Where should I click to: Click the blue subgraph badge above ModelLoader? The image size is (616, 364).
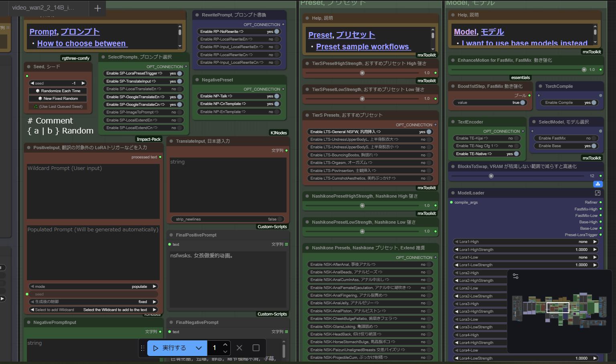[x=598, y=184]
